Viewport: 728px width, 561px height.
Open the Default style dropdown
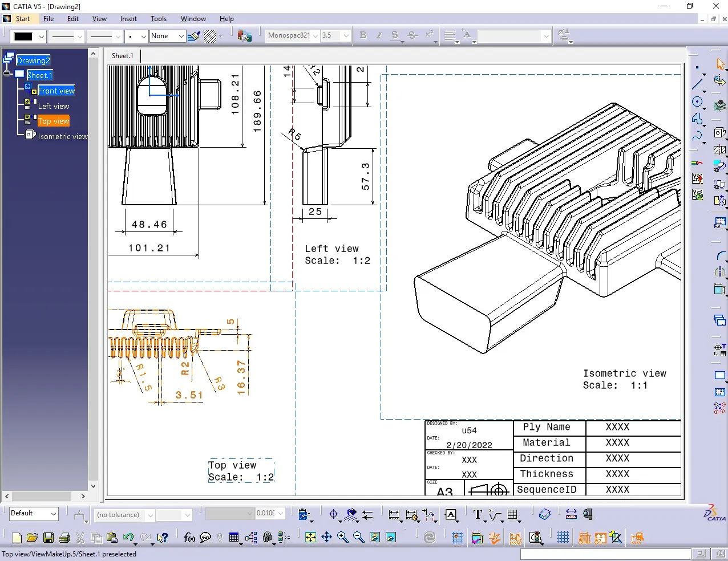pyautogui.click(x=53, y=514)
